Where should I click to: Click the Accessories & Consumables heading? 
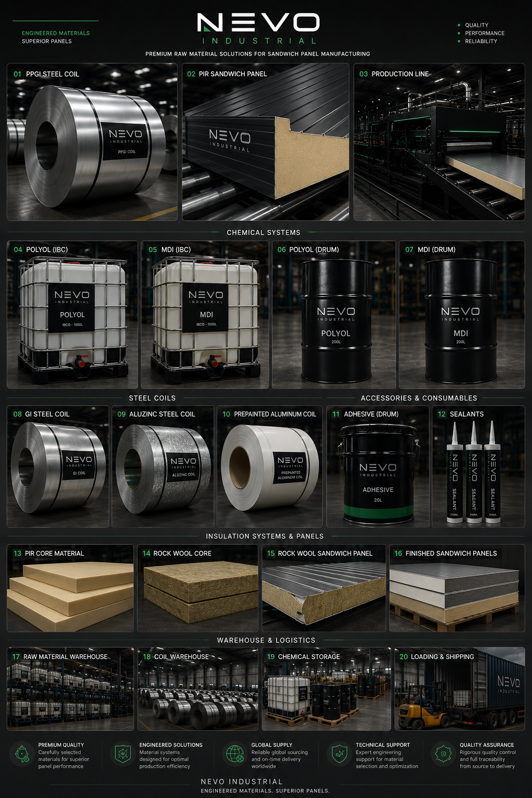tap(419, 398)
